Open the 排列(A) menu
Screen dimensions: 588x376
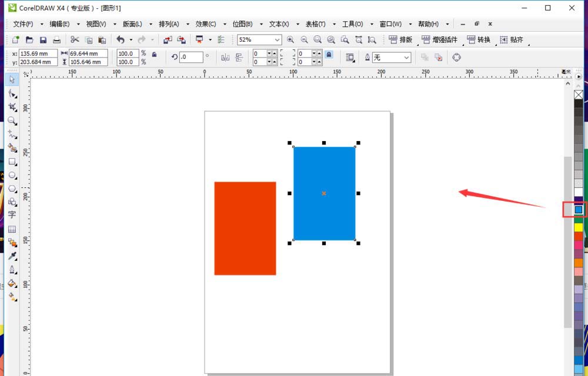tap(169, 24)
